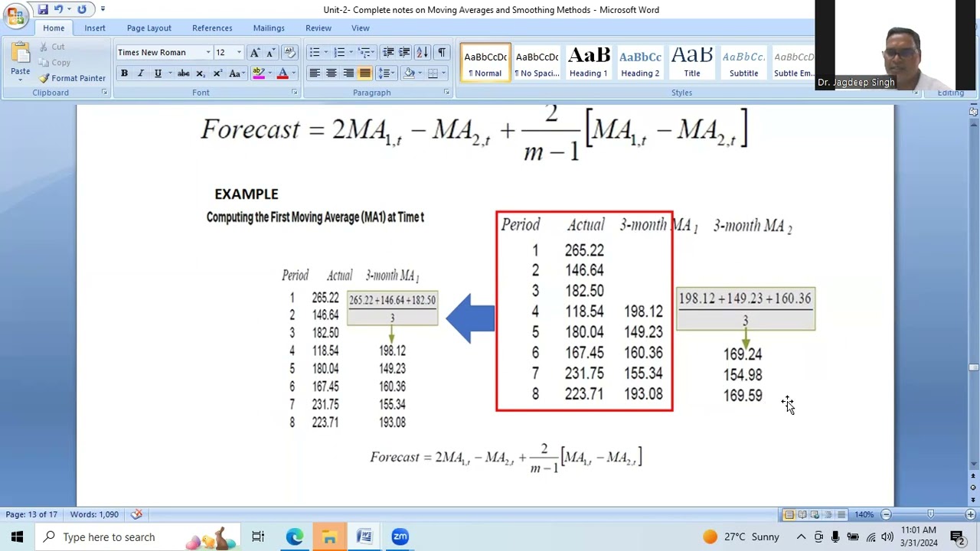Open the borders dropdown arrow
Viewport: 980px width, 551px height.
[x=445, y=73]
